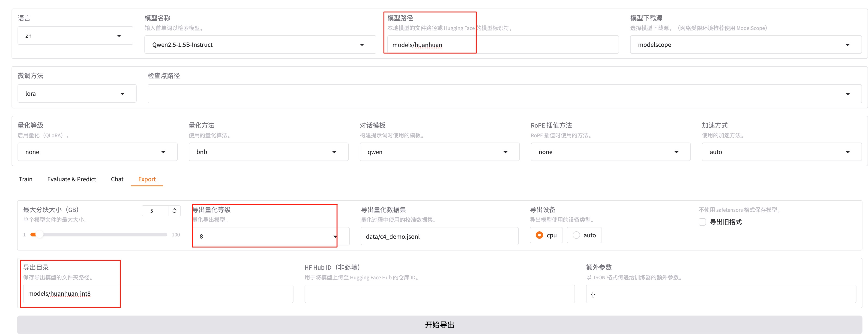The width and height of the screenshot is (868, 334).
Task: Switch to the Evaluate & Predict tab
Action: [72, 179]
